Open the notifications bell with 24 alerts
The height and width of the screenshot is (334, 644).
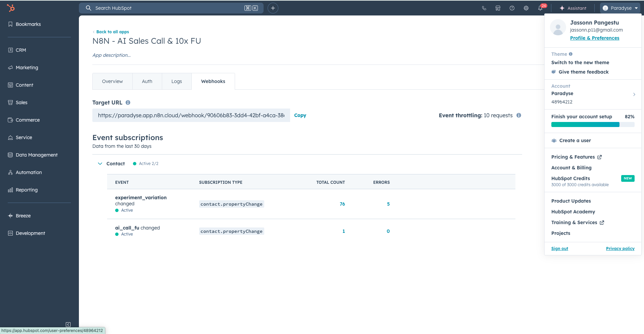[x=540, y=8]
